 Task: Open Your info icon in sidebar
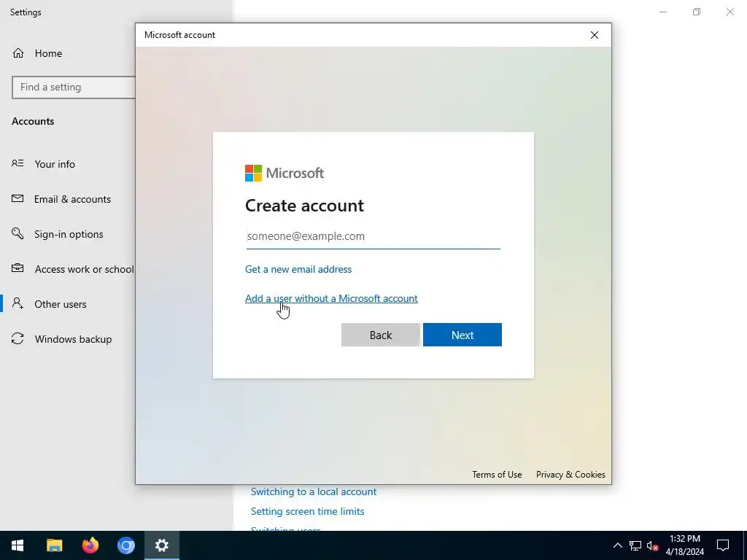(x=18, y=163)
